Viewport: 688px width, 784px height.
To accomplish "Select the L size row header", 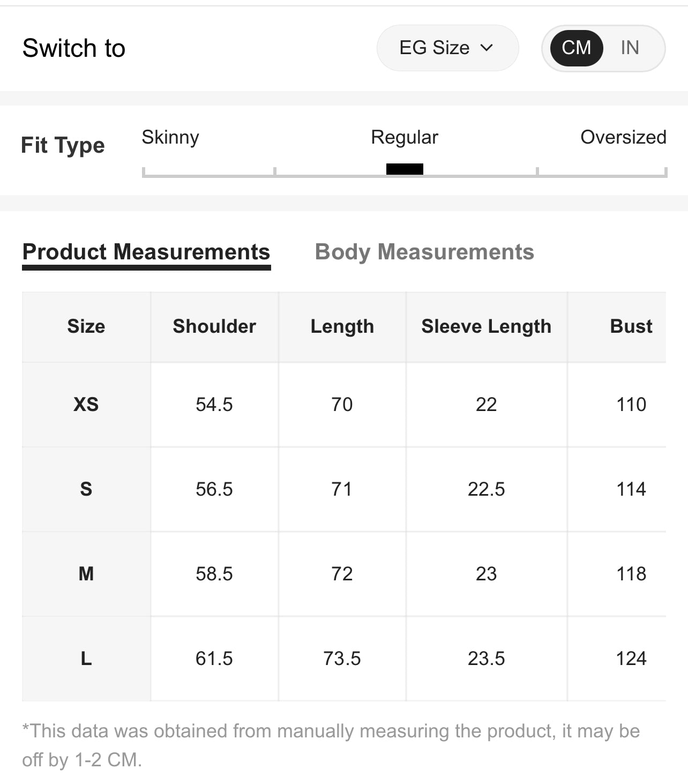I will (86, 659).
